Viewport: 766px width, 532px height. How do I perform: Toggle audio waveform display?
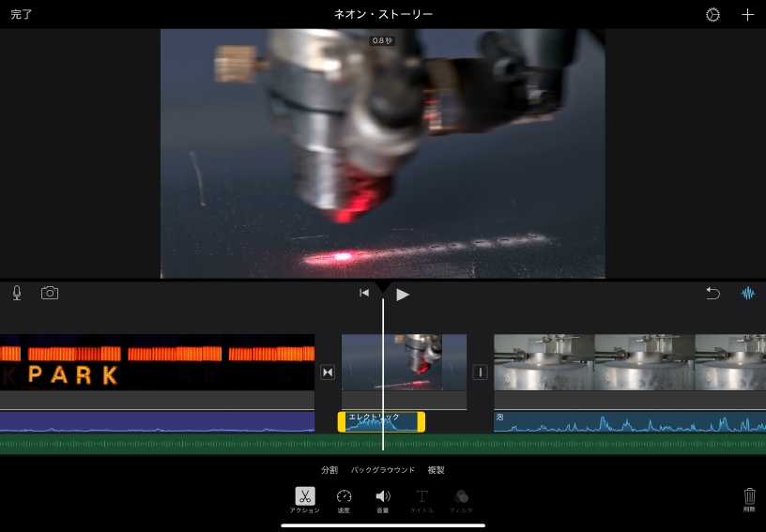click(747, 294)
